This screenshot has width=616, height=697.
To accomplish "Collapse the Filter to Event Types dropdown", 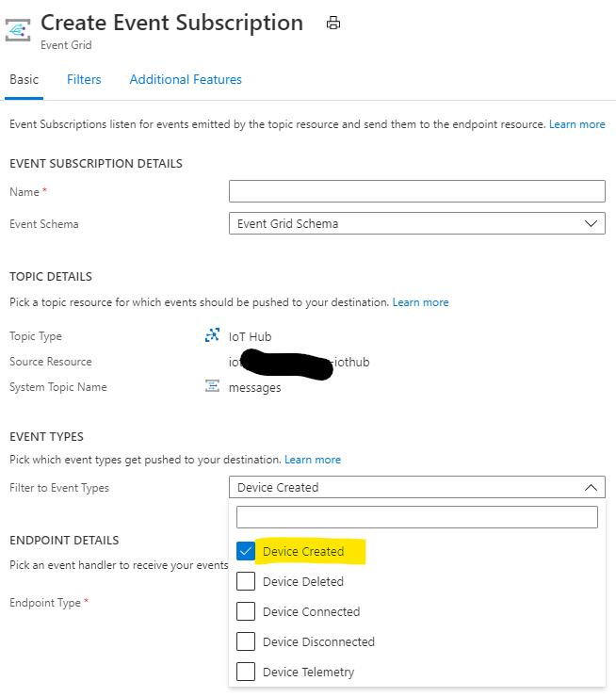I will click(x=417, y=487).
